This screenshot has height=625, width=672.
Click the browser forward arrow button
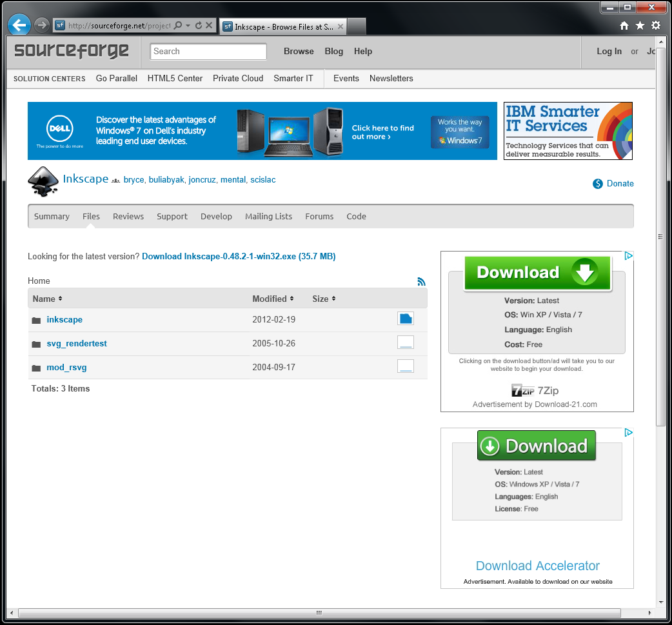(41, 25)
